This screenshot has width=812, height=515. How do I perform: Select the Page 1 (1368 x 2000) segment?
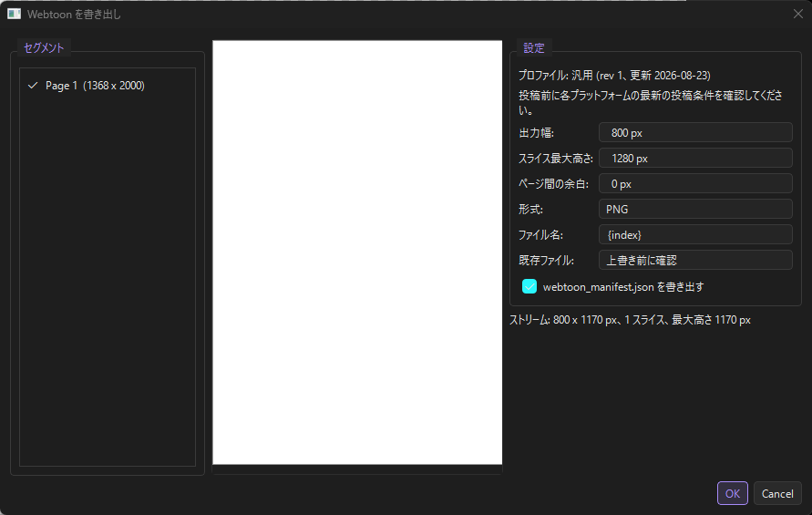(x=108, y=86)
